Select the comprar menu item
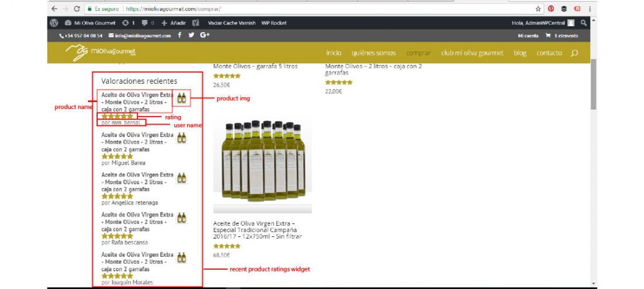Screen dimensions: 644x289 [419, 53]
